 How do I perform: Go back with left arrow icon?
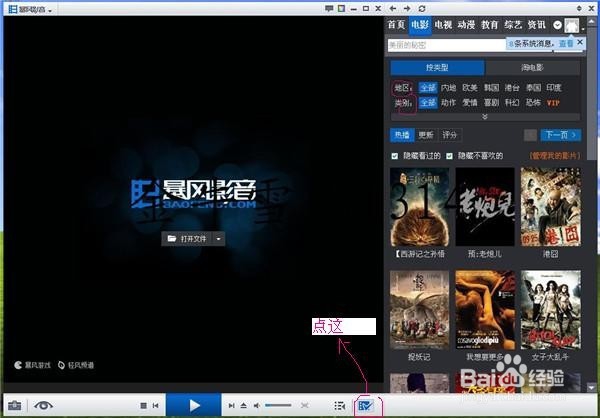pyautogui.click(x=393, y=8)
